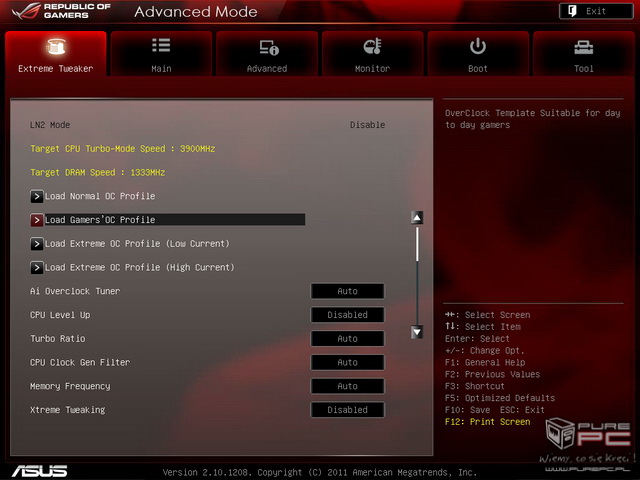Open the Memory Frequency Auto dropdown
This screenshot has height=480, width=640.
coord(347,386)
